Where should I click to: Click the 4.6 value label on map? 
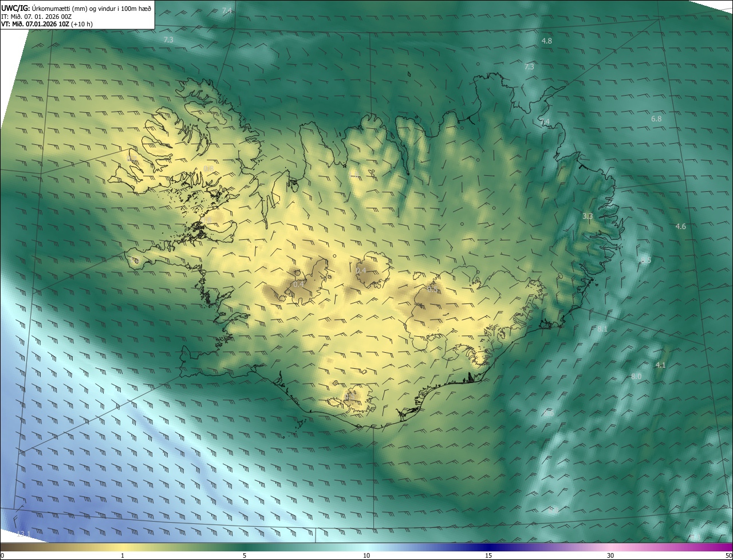pyautogui.click(x=680, y=227)
